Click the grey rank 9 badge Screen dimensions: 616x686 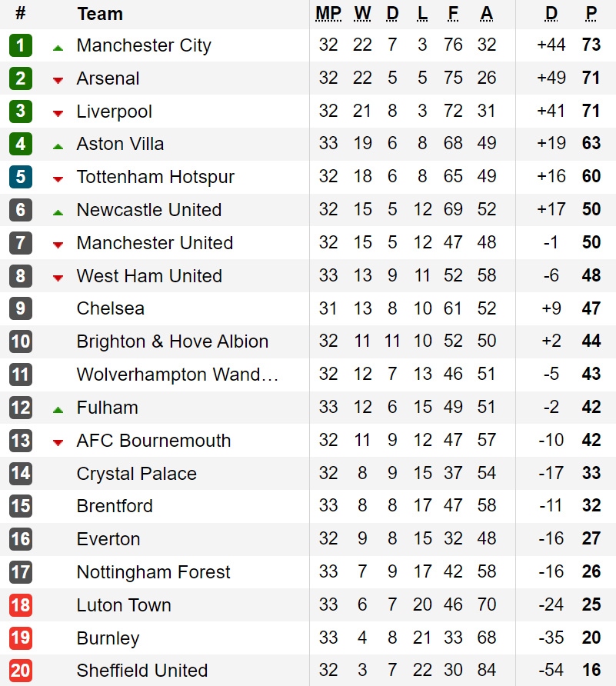(x=21, y=308)
